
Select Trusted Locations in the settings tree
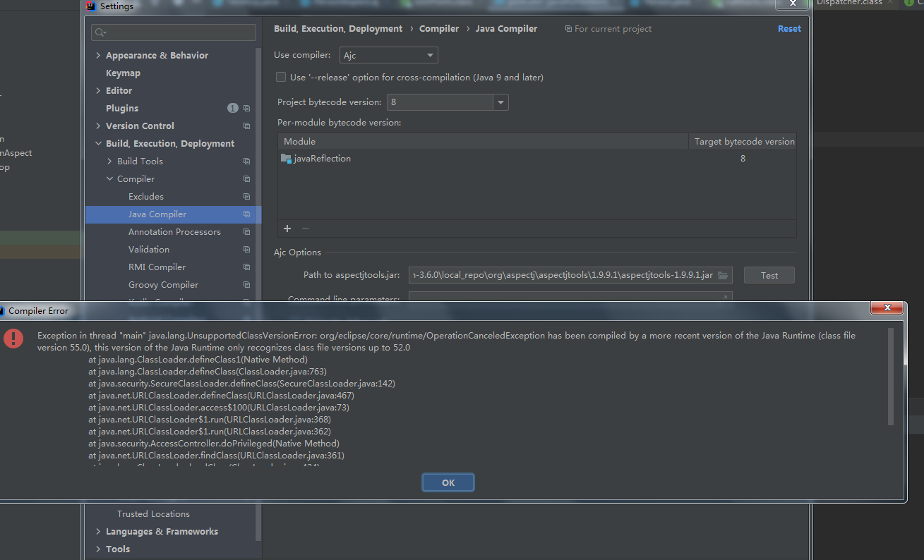click(x=153, y=514)
